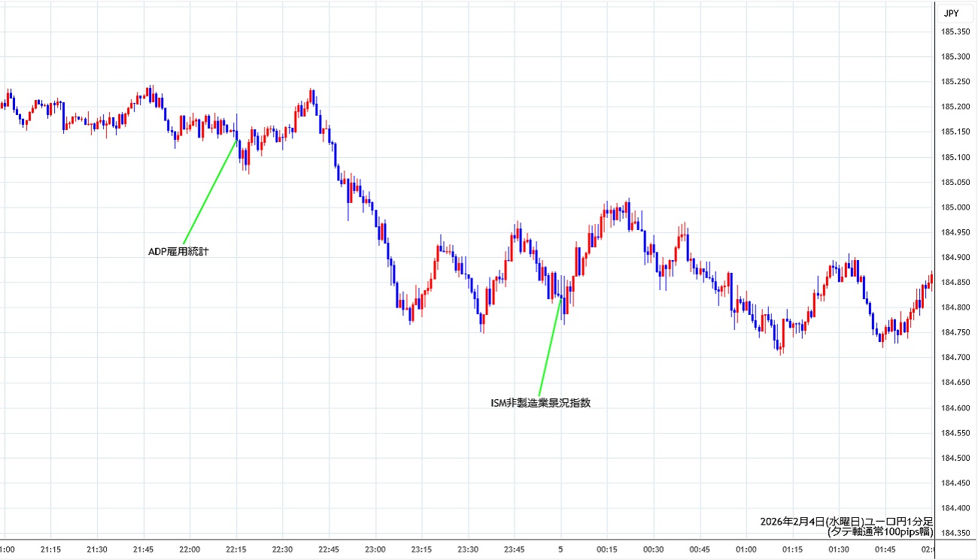Click the 22:15 time axis label
The width and height of the screenshot is (978, 560).
pos(236,549)
